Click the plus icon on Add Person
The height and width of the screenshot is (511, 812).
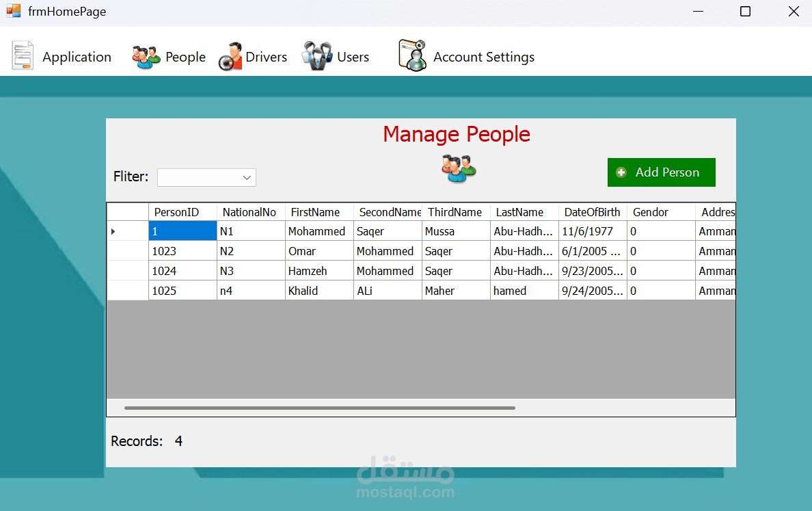621,172
